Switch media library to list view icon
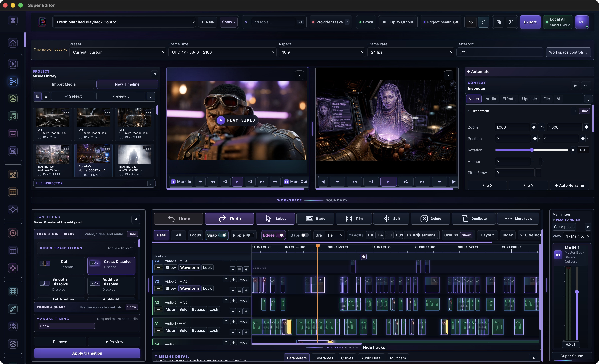The width and height of the screenshot is (599, 364). (x=46, y=96)
